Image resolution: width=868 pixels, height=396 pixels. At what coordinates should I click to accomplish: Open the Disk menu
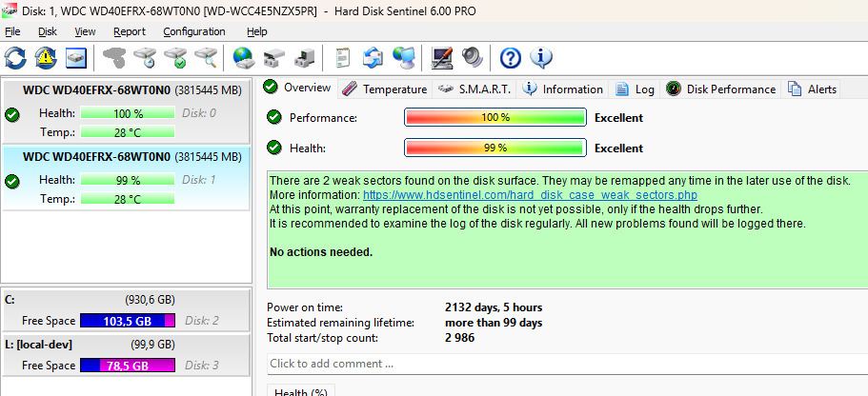pyautogui.click(x=48, y=31)
